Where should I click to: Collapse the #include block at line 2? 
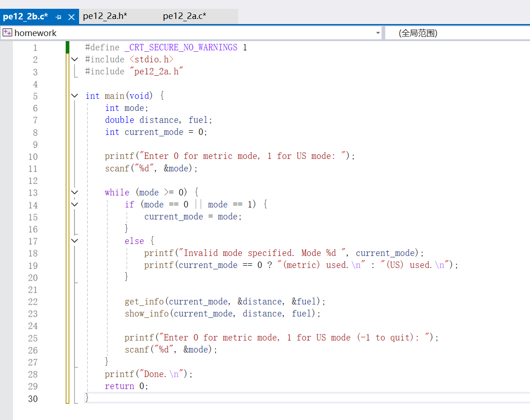pyautogui.click(x=75, y=60)
